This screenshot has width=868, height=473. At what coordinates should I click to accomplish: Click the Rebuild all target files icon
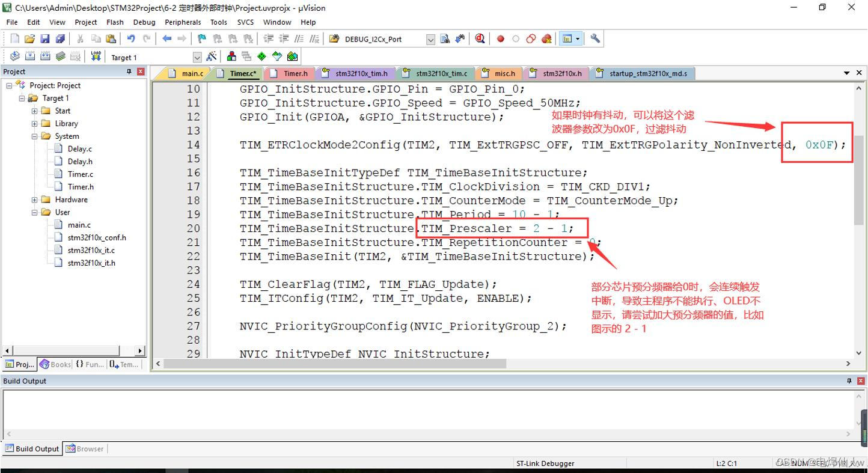click(45, 56)
